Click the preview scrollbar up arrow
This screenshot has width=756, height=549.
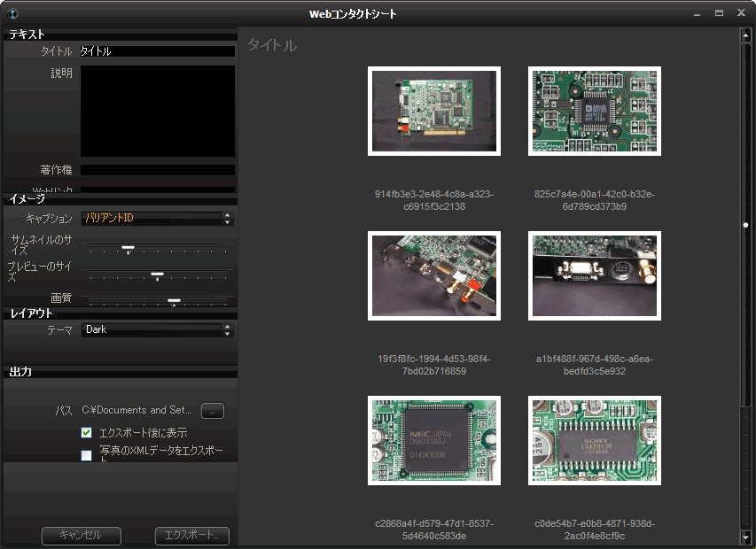coord(745,35)
